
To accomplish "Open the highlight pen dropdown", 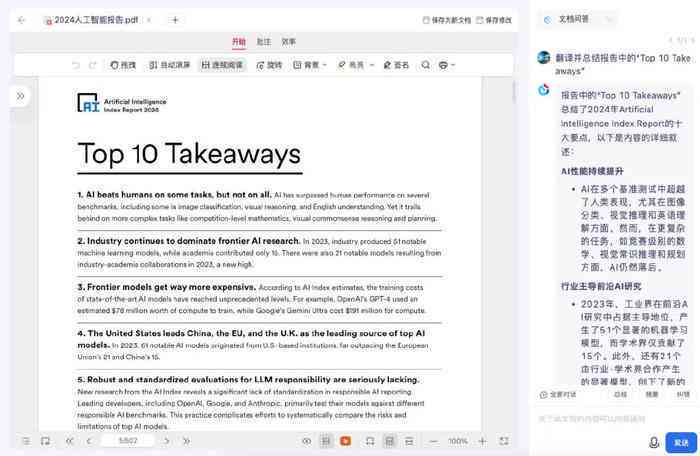I will (355, 65).
